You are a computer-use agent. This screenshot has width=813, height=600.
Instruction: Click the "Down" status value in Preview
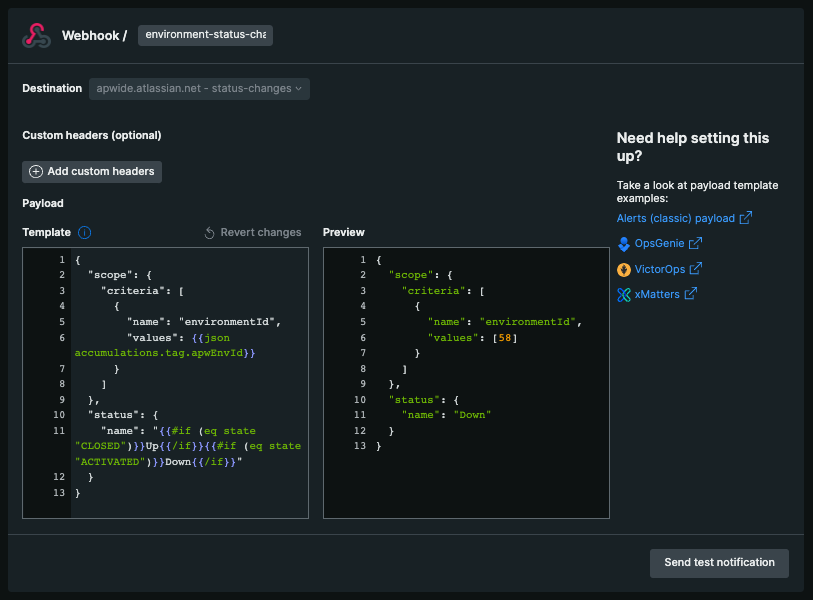[474, 414]
